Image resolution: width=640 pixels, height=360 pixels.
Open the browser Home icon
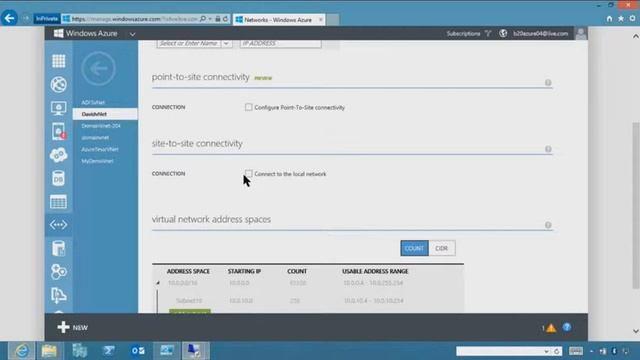pos(609,19)
